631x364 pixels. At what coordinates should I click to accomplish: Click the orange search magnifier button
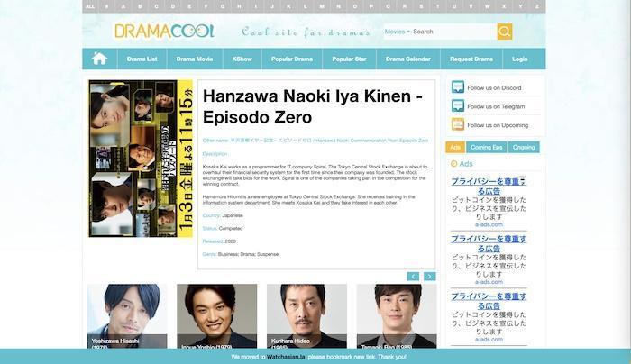tap(505, 32)
